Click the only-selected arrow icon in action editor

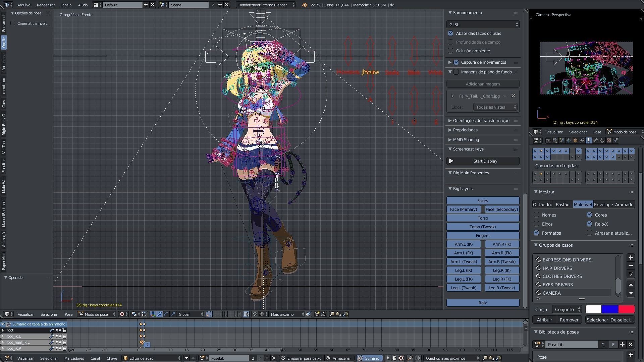tap(388, 358)
